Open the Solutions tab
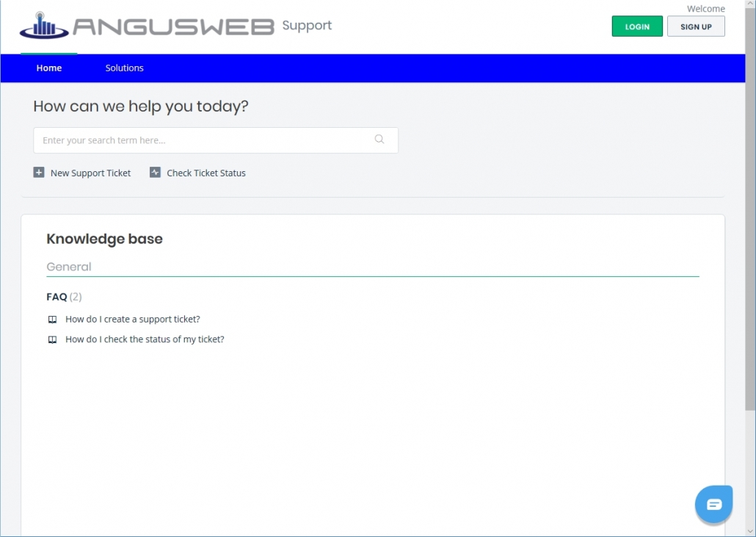This screenshot has width=756, height=537. pos(124,68)
